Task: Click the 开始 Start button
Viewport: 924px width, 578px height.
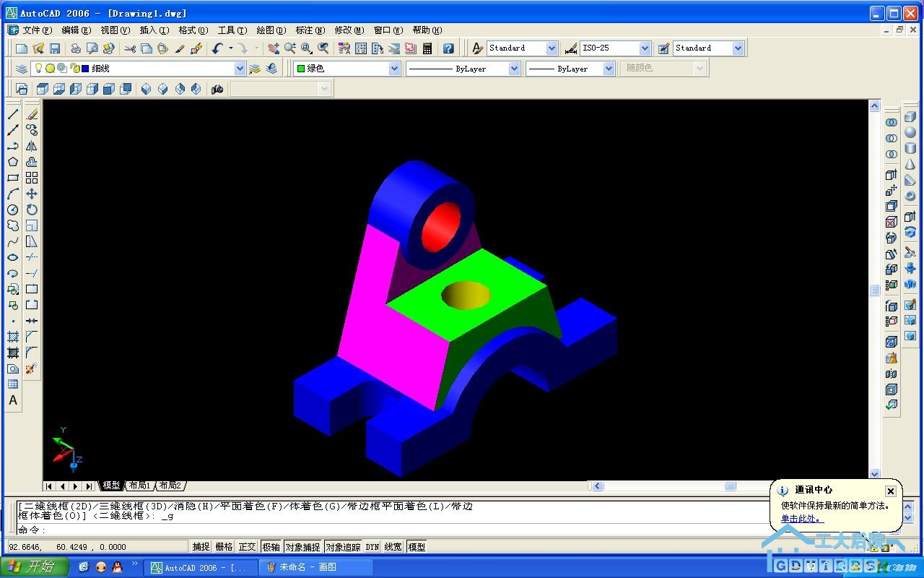Action: pyautogui.click(x=35, y=566)
